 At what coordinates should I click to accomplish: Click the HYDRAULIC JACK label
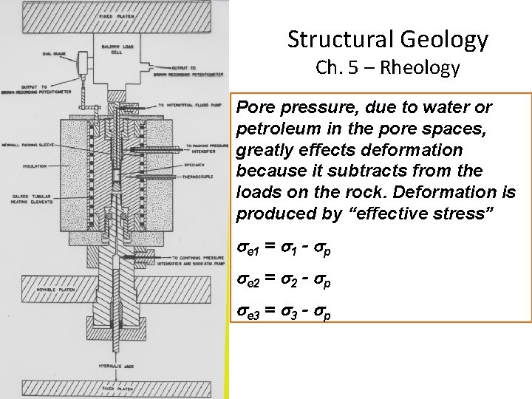point(117,366)
